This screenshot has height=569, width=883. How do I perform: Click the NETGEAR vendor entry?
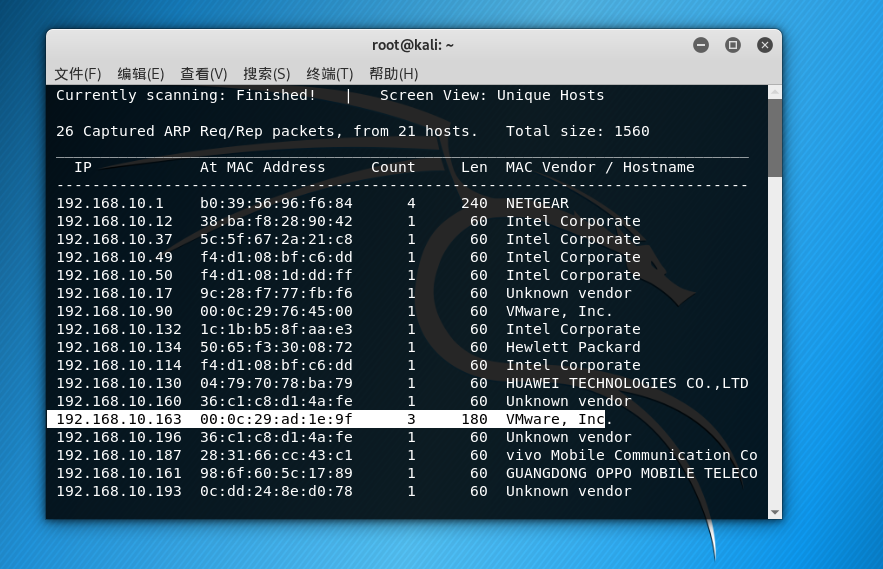point(537,203)
